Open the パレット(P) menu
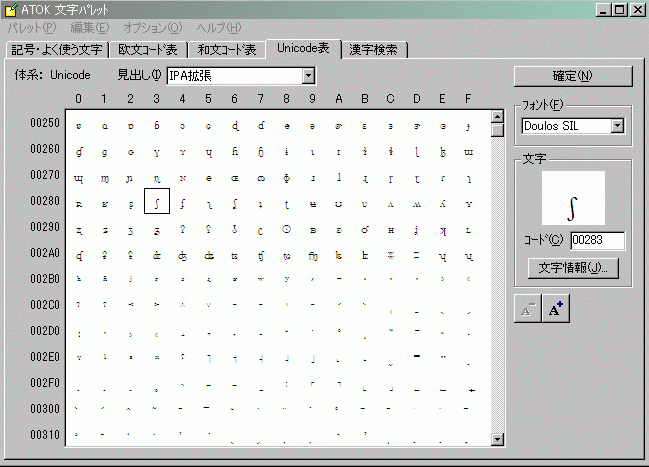 coord(32,28)
